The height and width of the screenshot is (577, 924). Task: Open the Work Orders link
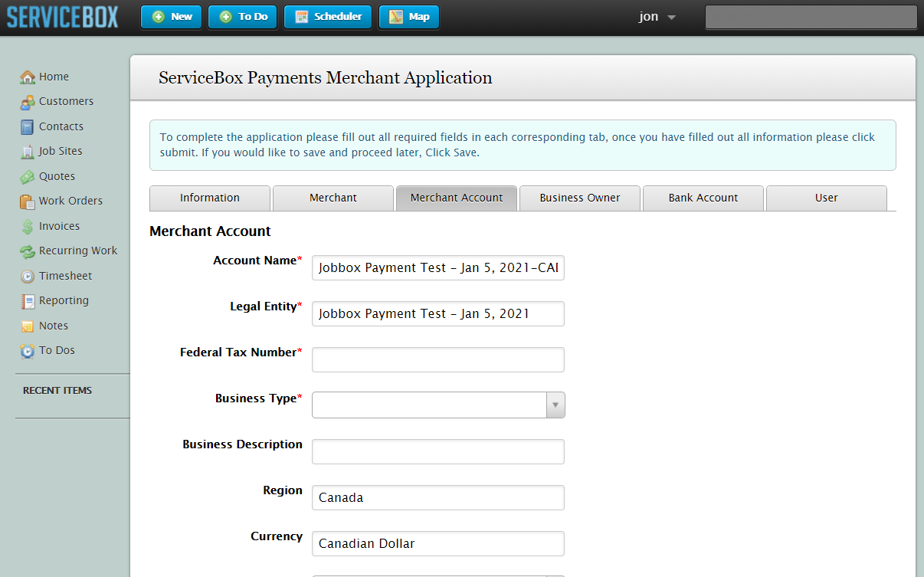(x=70, y=201)
